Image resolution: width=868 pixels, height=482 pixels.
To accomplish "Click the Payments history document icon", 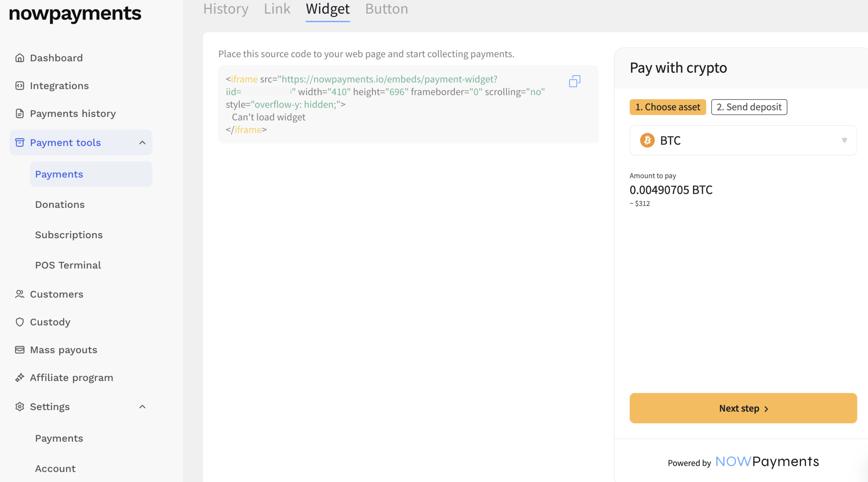I will 19,113.
